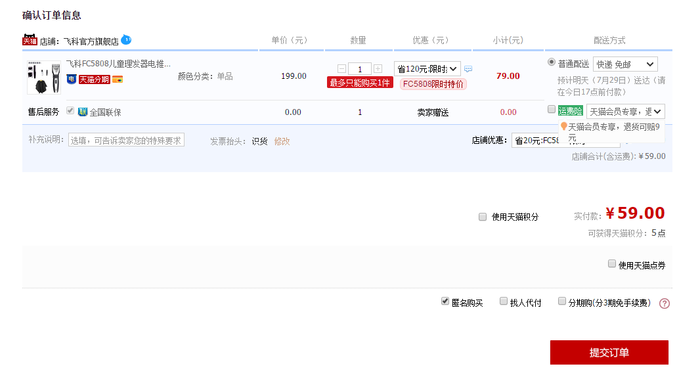Enable 分期购 installment checkbox
The height and width of the screenshot is (381, 700).
point(562,301)
